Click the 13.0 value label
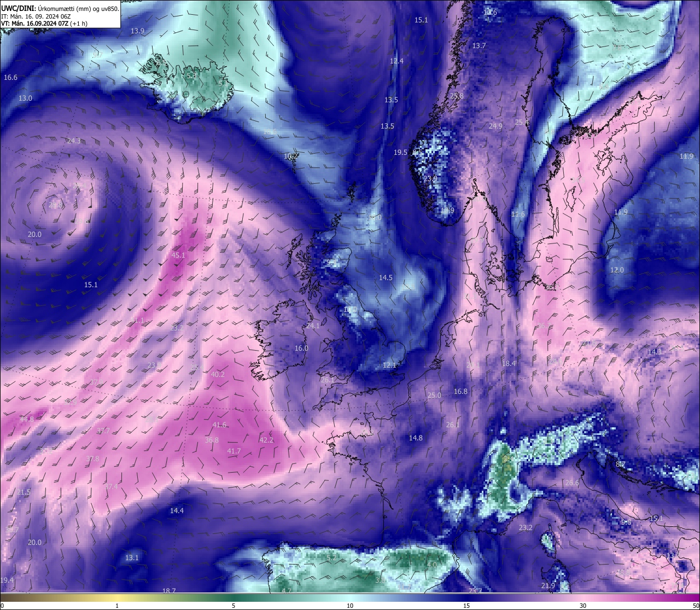Viewport: 700px width, 610px height. [x=25, y=98]
